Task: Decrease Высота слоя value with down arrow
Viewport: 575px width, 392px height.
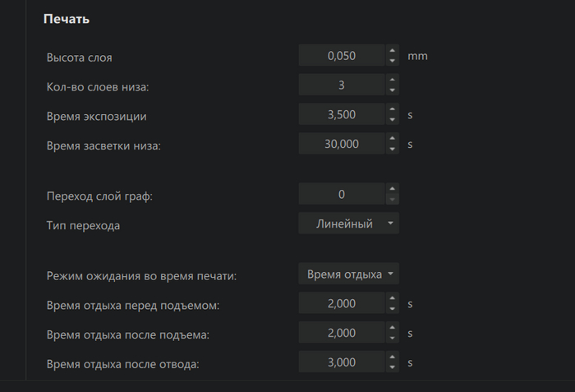Action: 392,62
